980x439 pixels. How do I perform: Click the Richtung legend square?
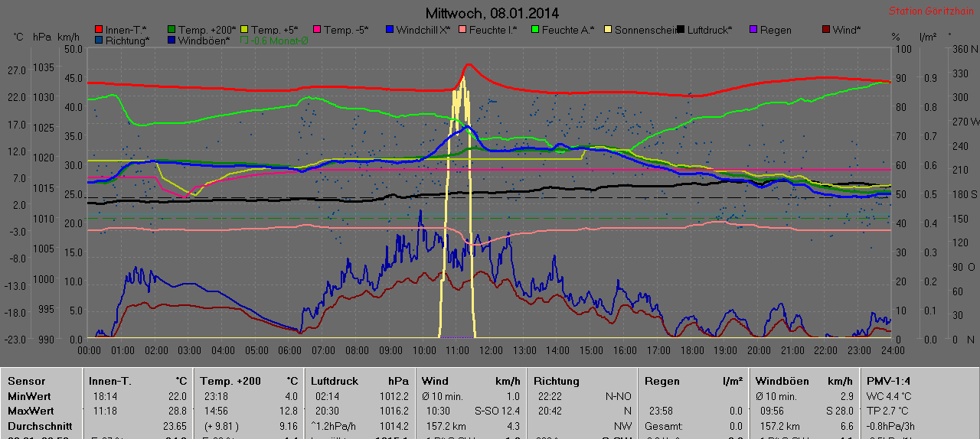(x=99, y=41)
